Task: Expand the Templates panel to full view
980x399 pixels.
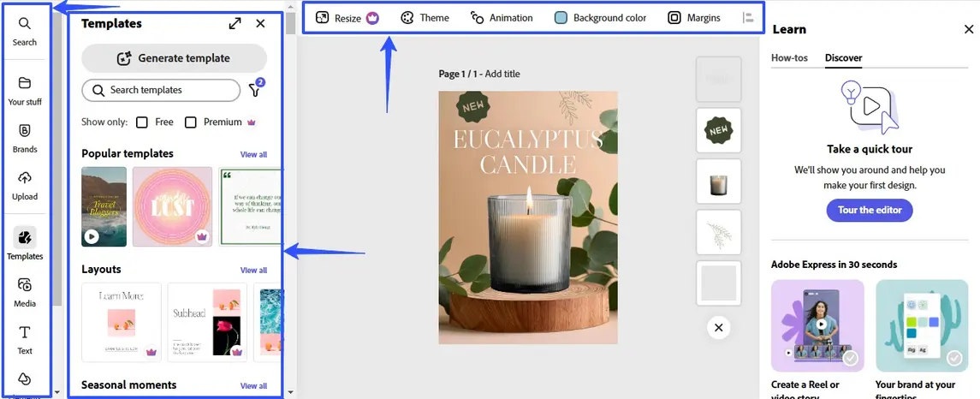Action: pos(235,24)
